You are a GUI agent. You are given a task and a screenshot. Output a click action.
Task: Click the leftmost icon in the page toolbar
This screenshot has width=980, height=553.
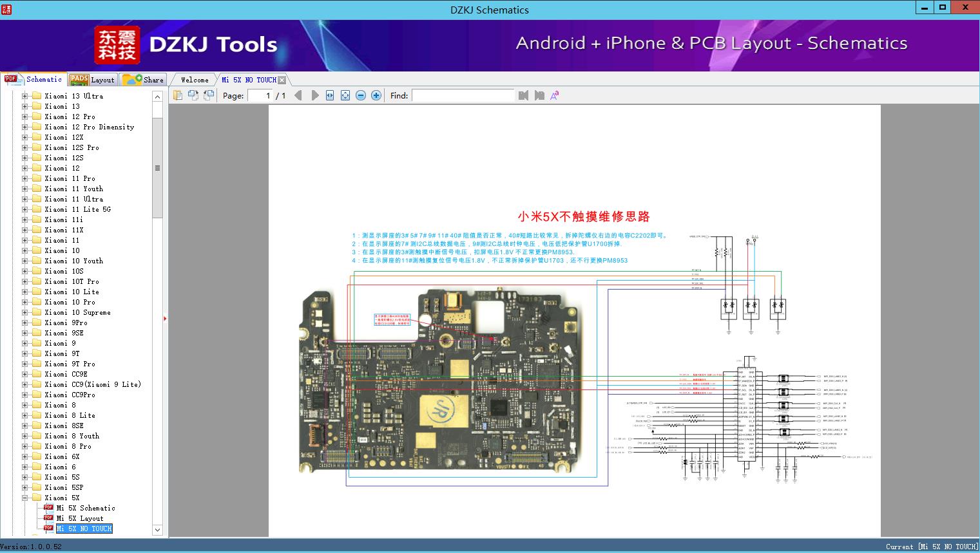click(x=178, y=95)
